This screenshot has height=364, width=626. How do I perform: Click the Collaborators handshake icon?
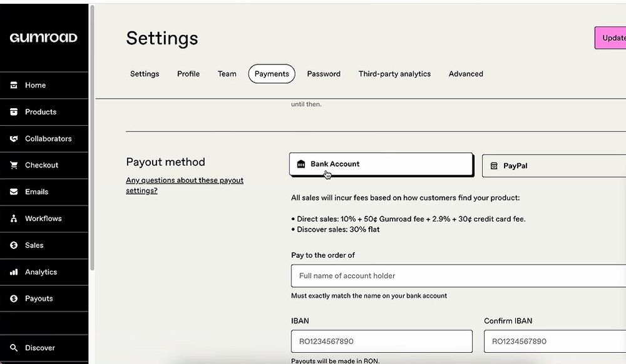pyautogui.click(x=14, y=138)
